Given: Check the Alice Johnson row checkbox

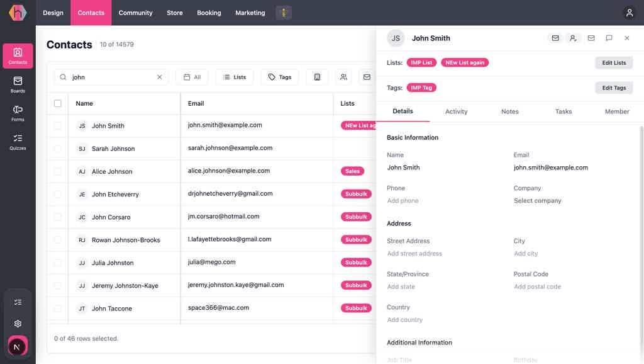Looking at the screenshot, I should coord(57,171).
